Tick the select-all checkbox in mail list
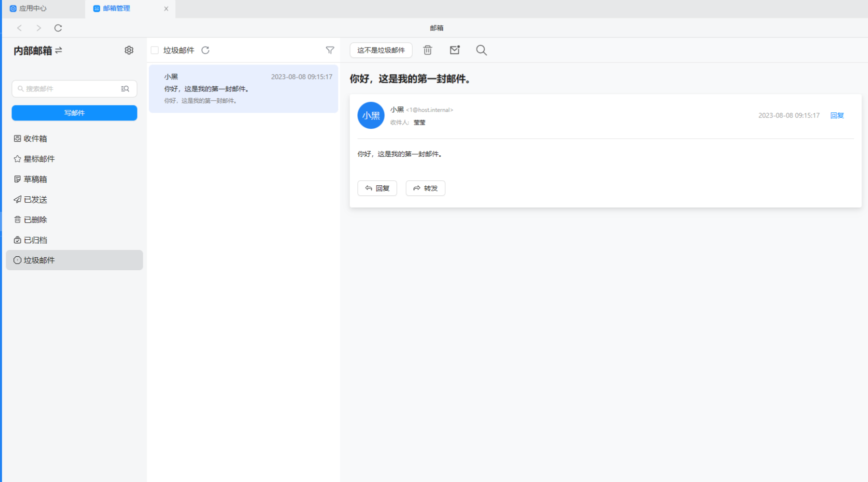Image resolution: width=868 pixels, height=482 pixels. click(x=154, y=50)
